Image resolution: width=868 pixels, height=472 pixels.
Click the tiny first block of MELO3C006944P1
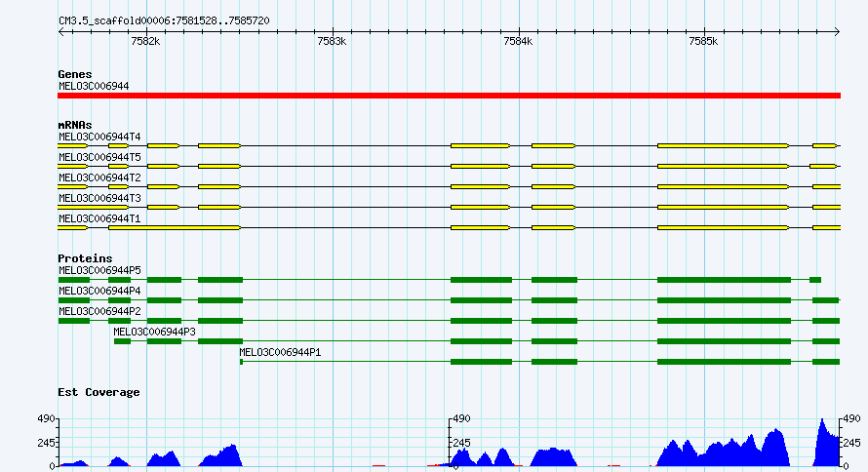pos(241,362)
